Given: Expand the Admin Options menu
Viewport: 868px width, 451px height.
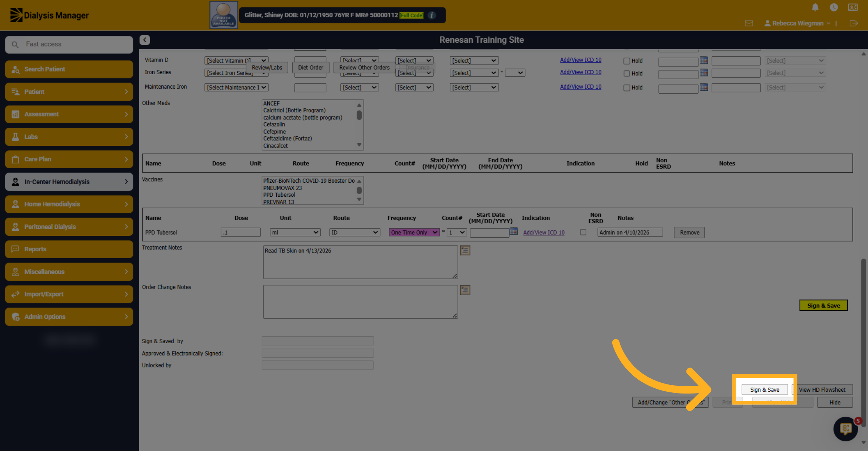Looking at the screenshot, I should (69, 317).
